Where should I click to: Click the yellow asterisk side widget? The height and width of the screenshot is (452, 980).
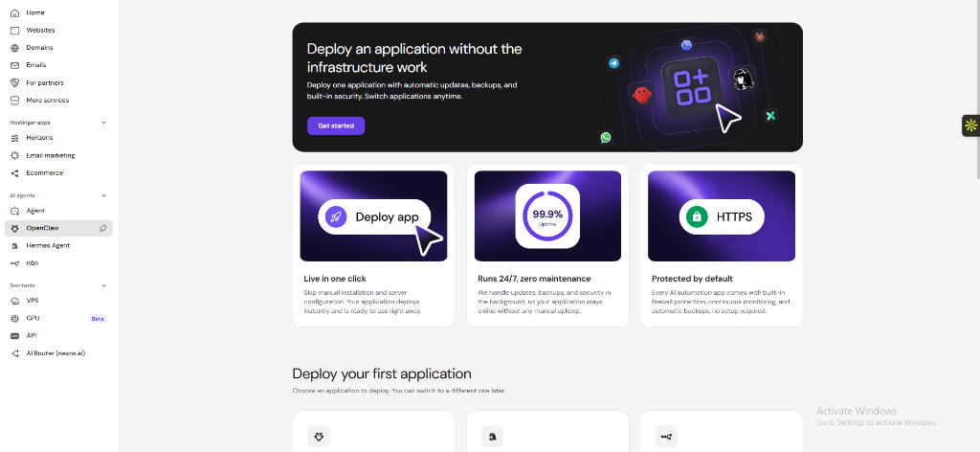(970, 125)
